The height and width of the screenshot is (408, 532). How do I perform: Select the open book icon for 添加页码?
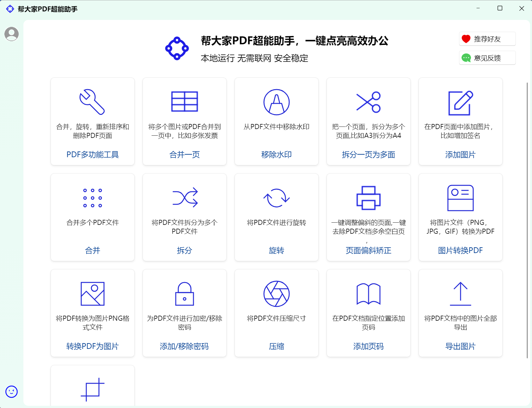click(368, 294)
